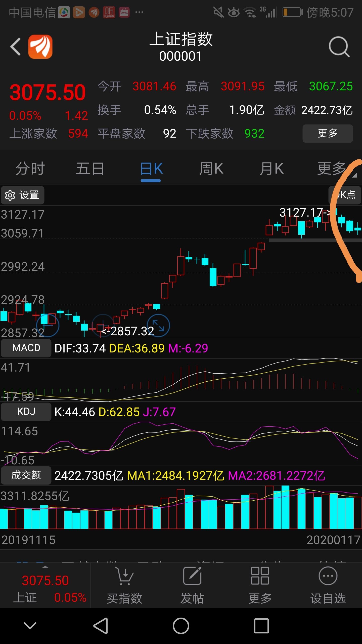Screen dimensions: 362x644
Task: Tap 发帖 label in bottom bar
Action: click(x=192, y=598)
